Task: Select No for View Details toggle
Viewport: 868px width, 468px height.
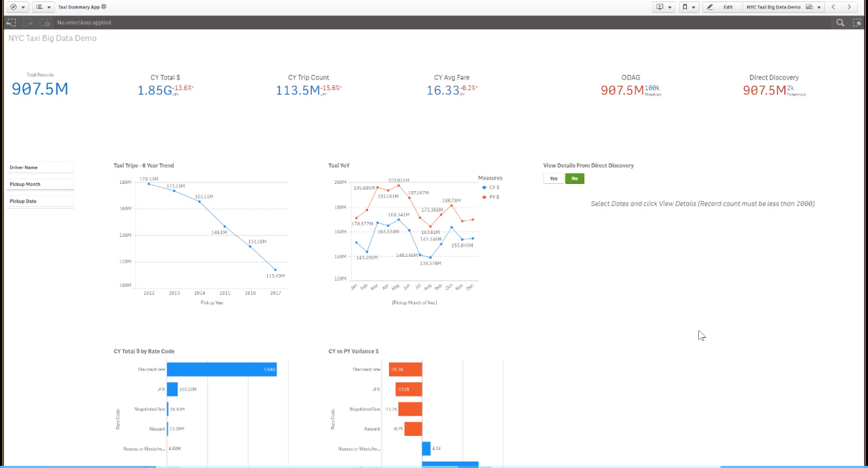Action: pyautogui.click(x=574, y=178)
